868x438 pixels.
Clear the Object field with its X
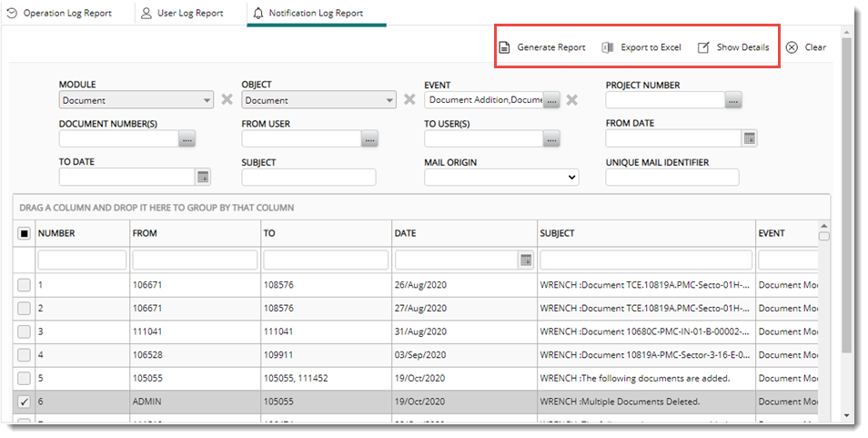(409, 99)
